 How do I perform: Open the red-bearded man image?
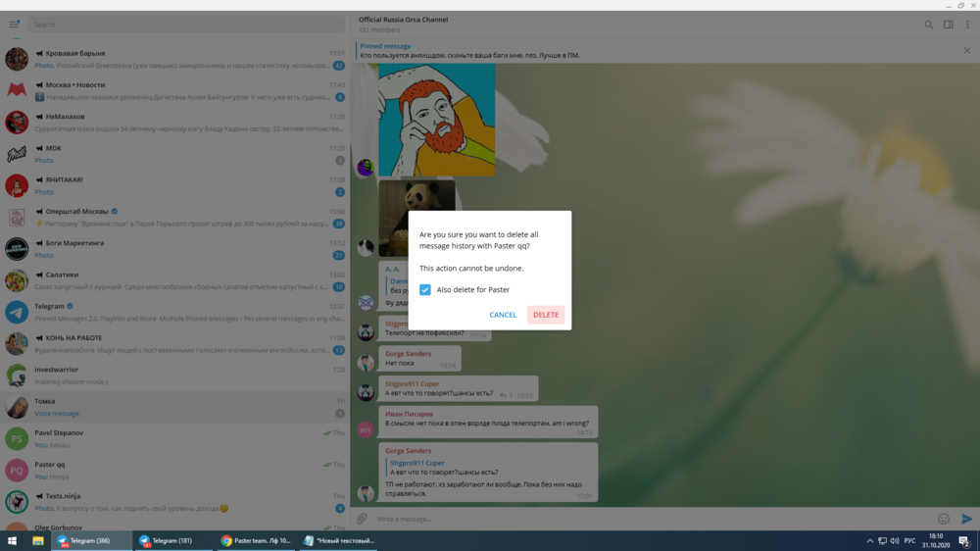437,120
